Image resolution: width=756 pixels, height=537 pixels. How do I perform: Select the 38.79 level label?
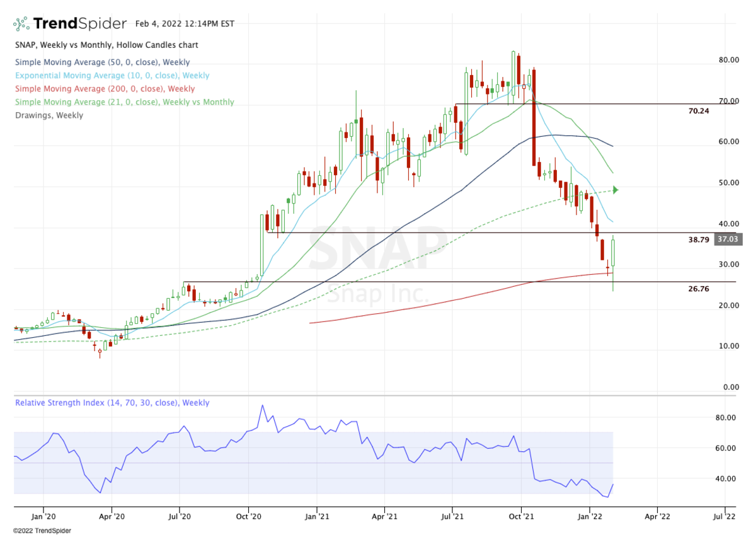point(699,240)
